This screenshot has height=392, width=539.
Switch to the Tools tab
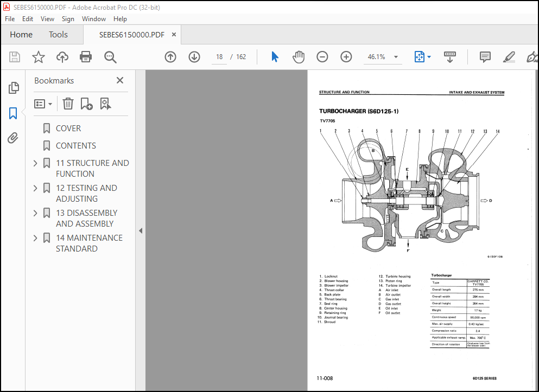(58, 35)
